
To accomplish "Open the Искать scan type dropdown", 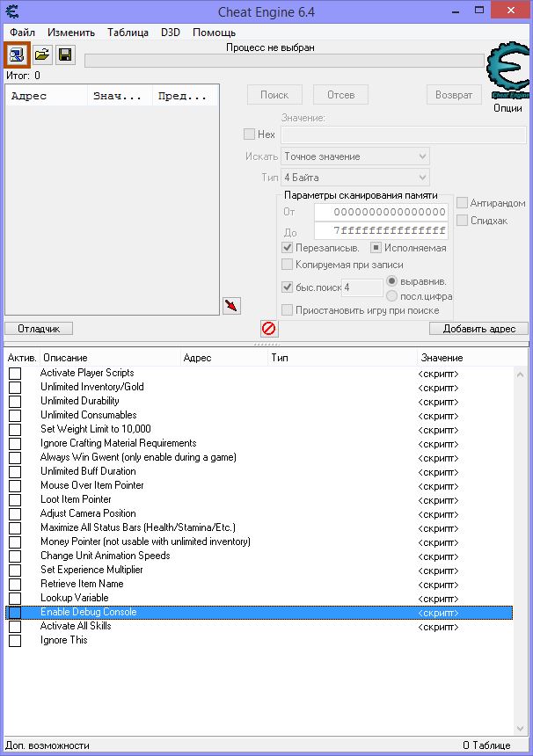I will [355, 156].
